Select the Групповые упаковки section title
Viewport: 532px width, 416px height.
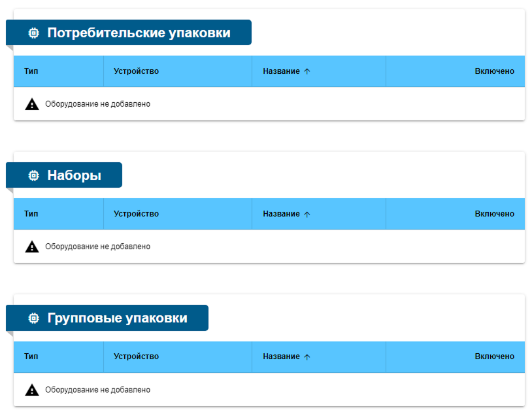117,319
